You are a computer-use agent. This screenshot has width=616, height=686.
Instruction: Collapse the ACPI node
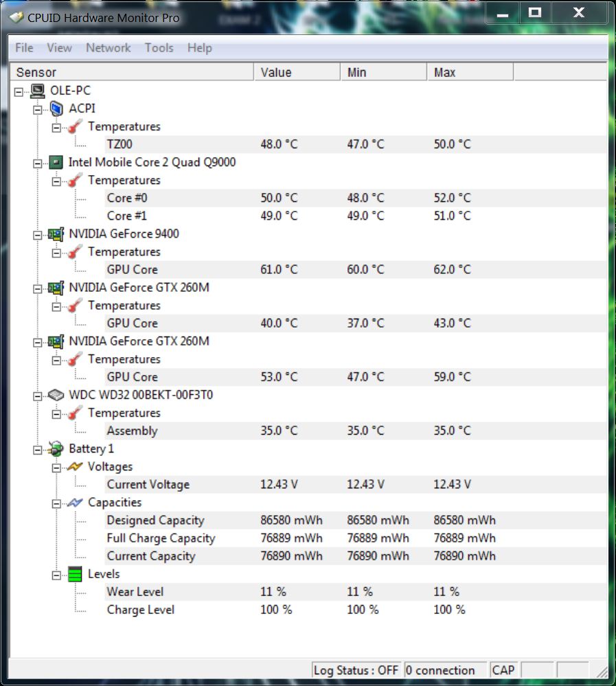38,110
